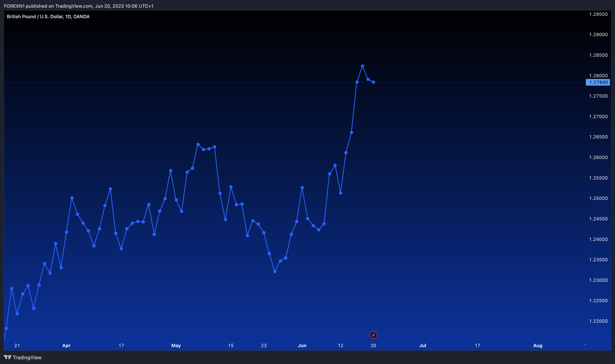Click price axis label 1.25500

coord(598,178)
